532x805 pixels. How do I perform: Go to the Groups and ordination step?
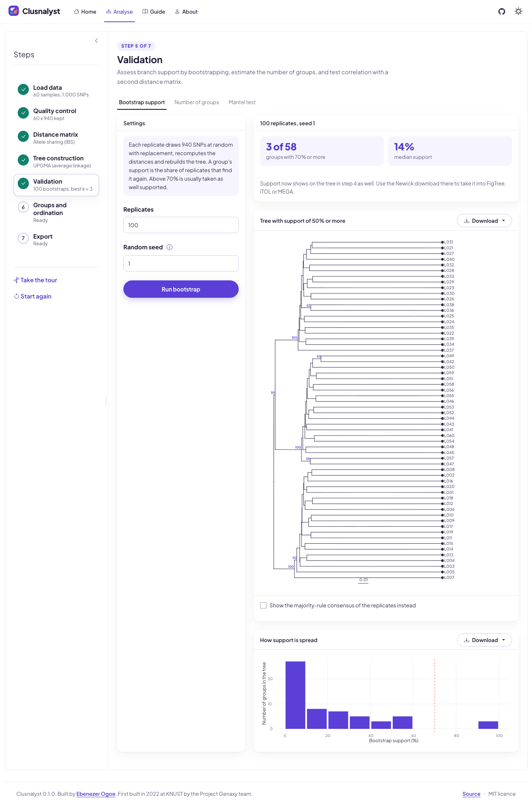pyautogui.click(x=56, y=212)
